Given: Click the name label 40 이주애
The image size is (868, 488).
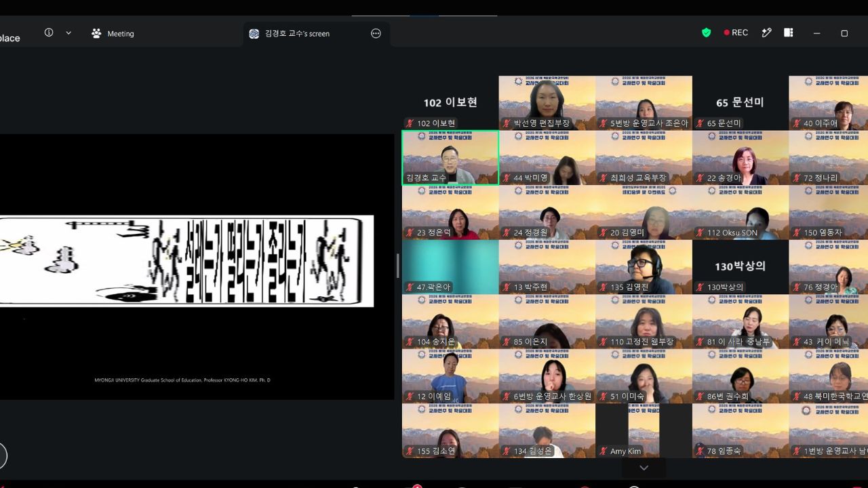Looking at the screenshot, I should [x=821, y=123].
